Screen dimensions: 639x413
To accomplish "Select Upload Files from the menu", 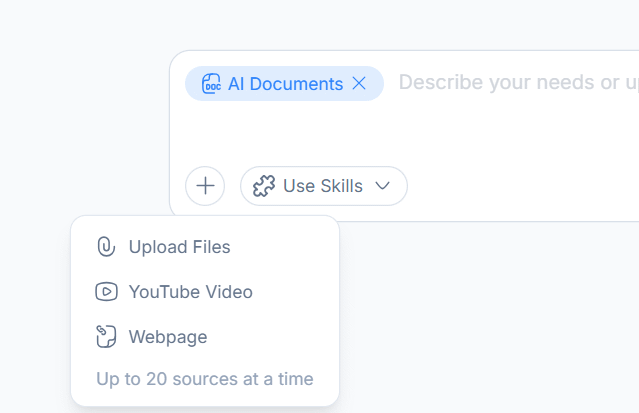I will point(205,247).
